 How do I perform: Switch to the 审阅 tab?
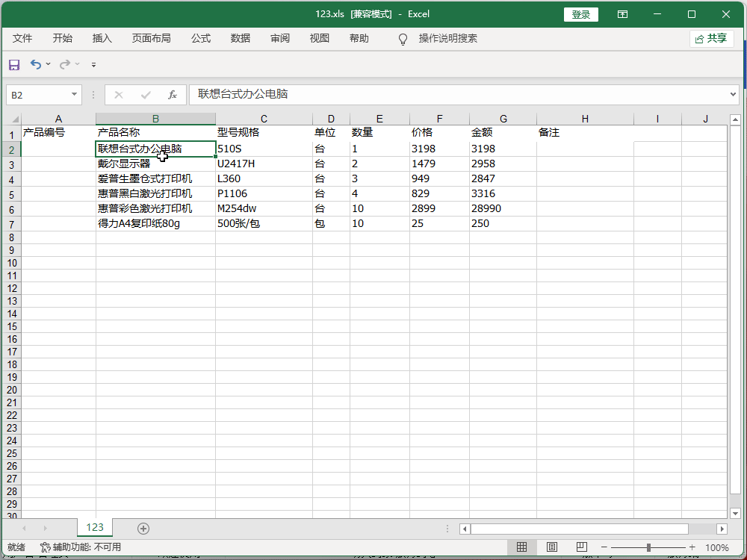pyautogui.click(x=280, y=39)
